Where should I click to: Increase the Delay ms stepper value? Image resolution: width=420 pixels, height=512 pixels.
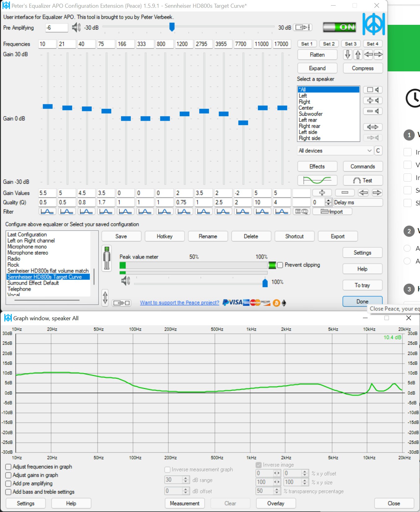(x=328, y=200)
